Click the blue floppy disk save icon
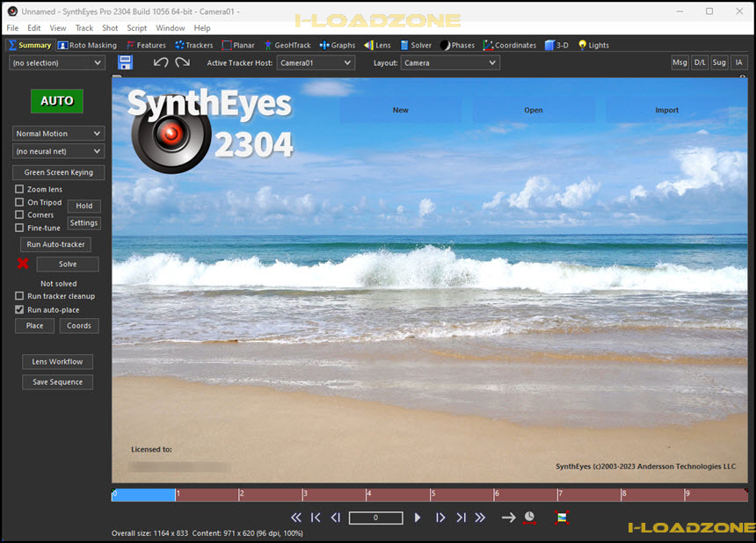This screenshot has height=543, width=756. 125,62
